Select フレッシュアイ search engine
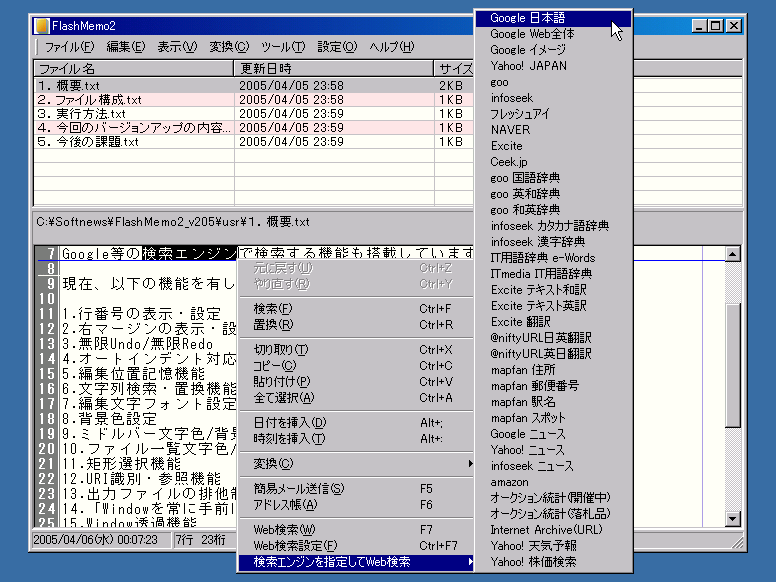The height and width of the screenshot is (582, 776). [x=553, y=114]
